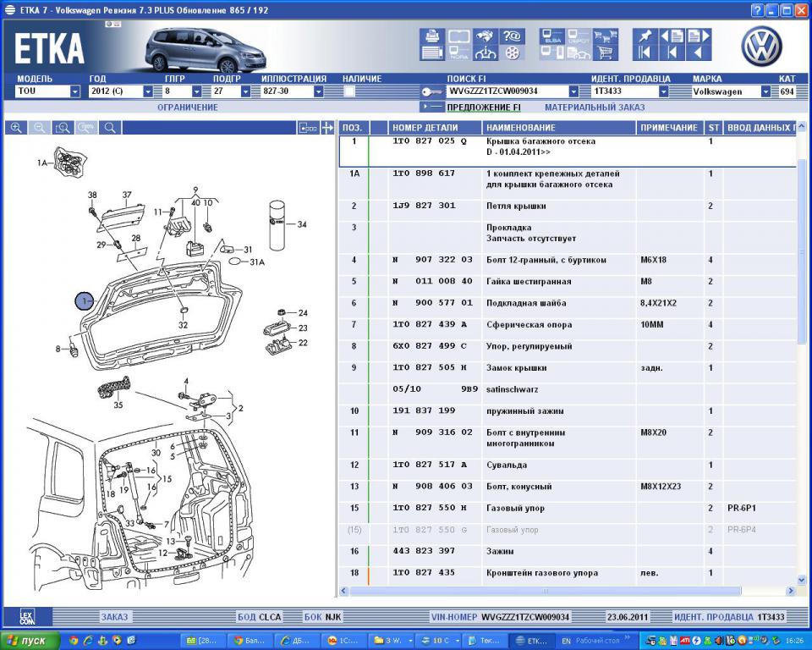Click the printer icon in the toolbar

432,36
